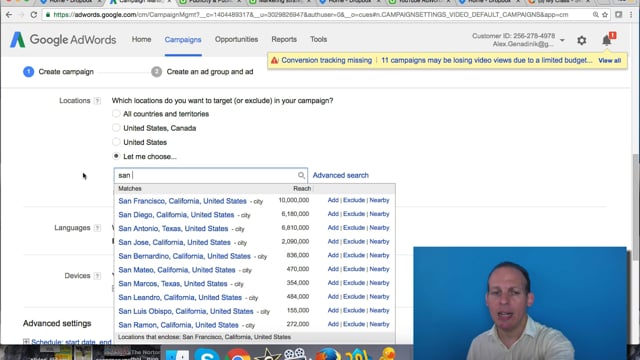Viewport: 640px width, 360px height.
Task: Add San Francisco to targeted locations
Action: point(333,200)
